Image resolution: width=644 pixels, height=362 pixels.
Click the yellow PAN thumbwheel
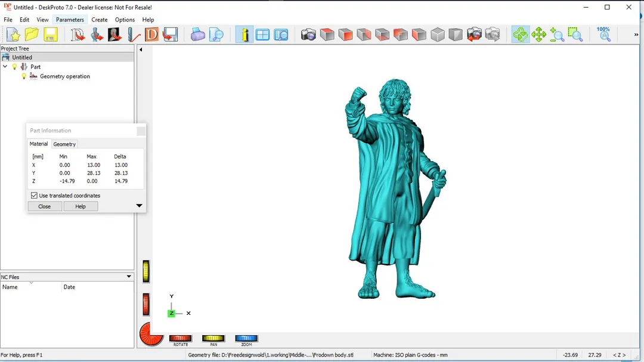(x=213, y=338)
